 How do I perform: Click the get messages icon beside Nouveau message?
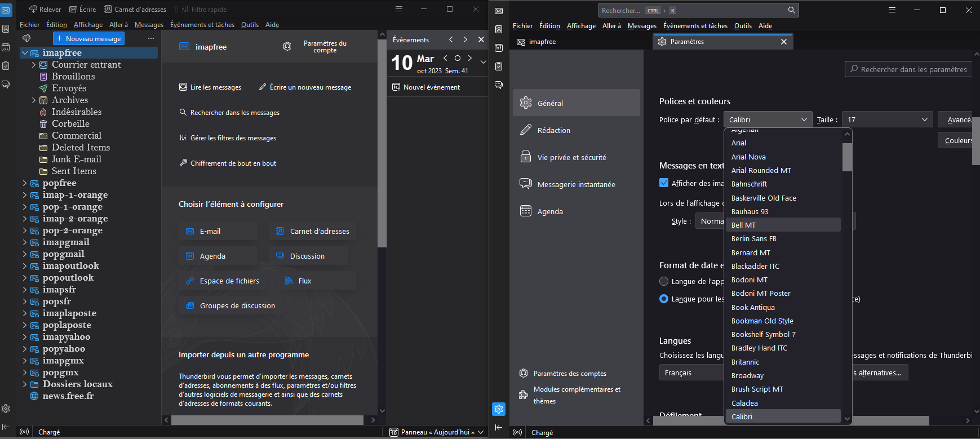(x=26, y=38)
